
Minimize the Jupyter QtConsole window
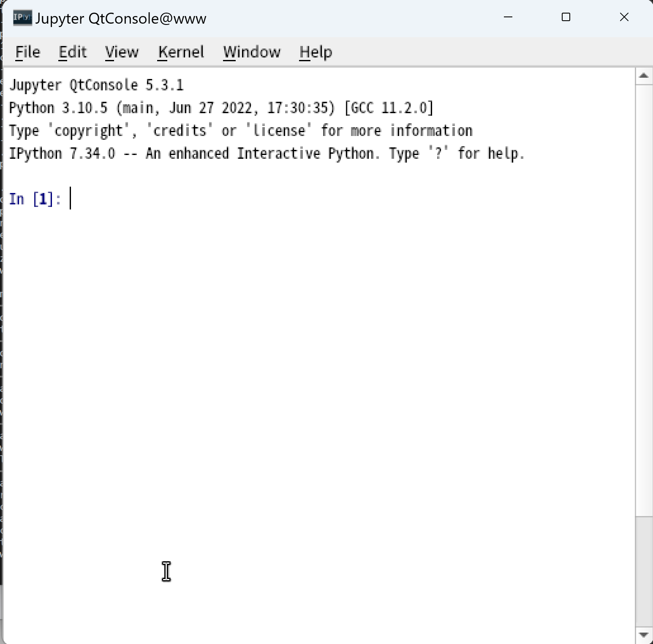point(508,17)
